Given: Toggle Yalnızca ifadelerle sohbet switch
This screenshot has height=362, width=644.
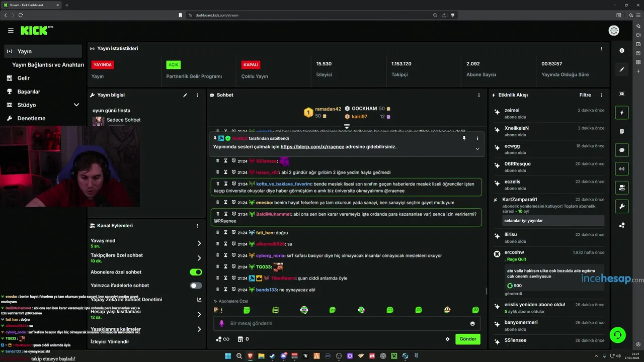Looking at the screenshot, I should tap(196, 286).
